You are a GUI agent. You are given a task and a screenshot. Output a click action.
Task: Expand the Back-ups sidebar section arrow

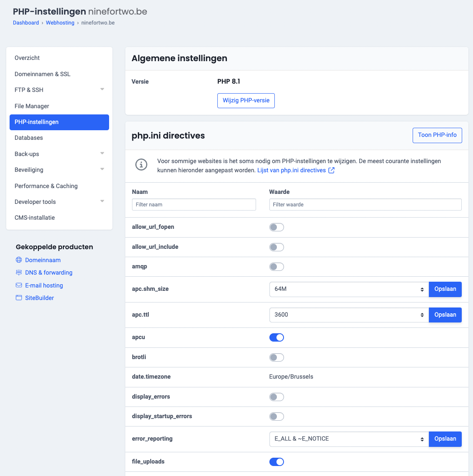[x=102, y=154]
